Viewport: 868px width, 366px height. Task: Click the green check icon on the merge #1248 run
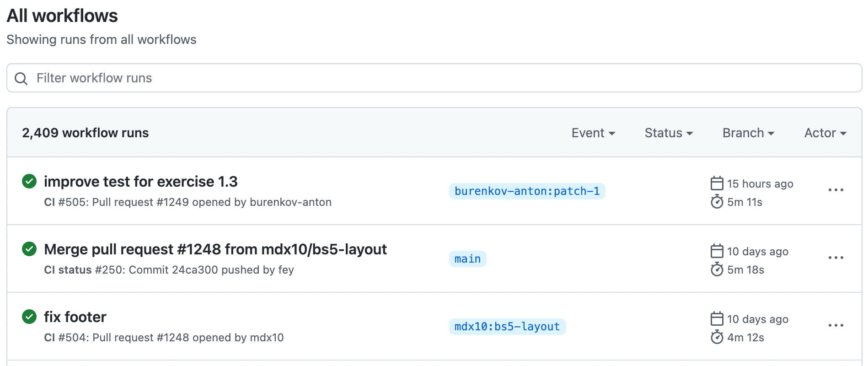tap(29, 249)
